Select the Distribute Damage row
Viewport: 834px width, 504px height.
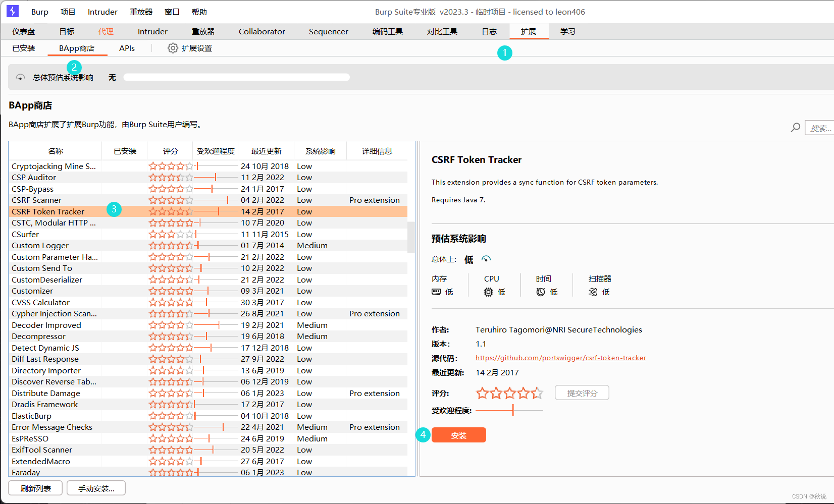[x=208, y=393]
